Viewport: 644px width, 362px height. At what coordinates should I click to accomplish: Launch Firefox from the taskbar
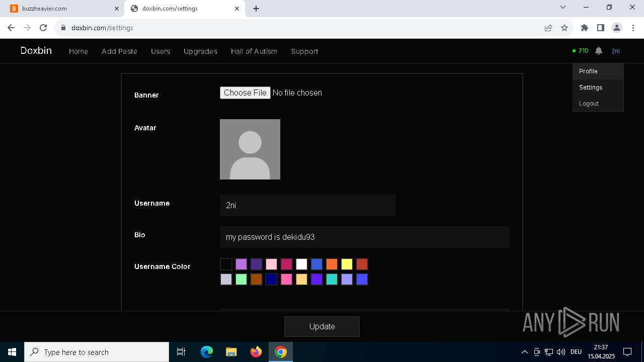[x=256, y=352]
